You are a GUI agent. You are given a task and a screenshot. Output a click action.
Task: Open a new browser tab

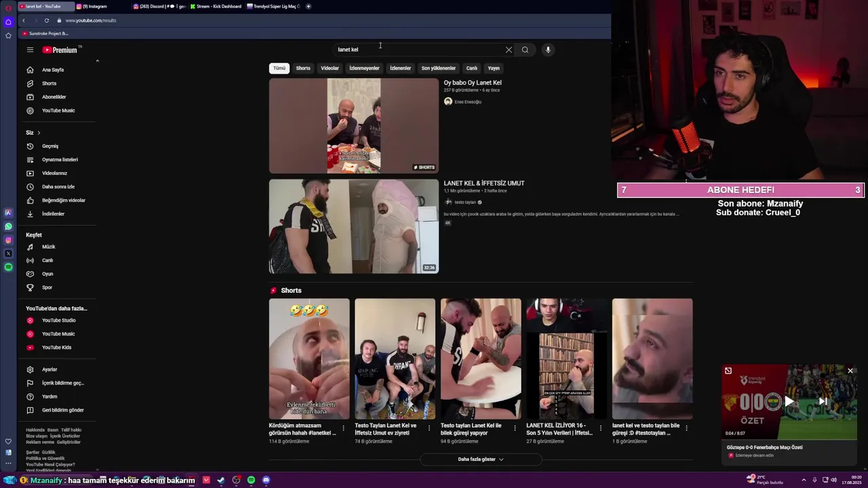(309, 6)
